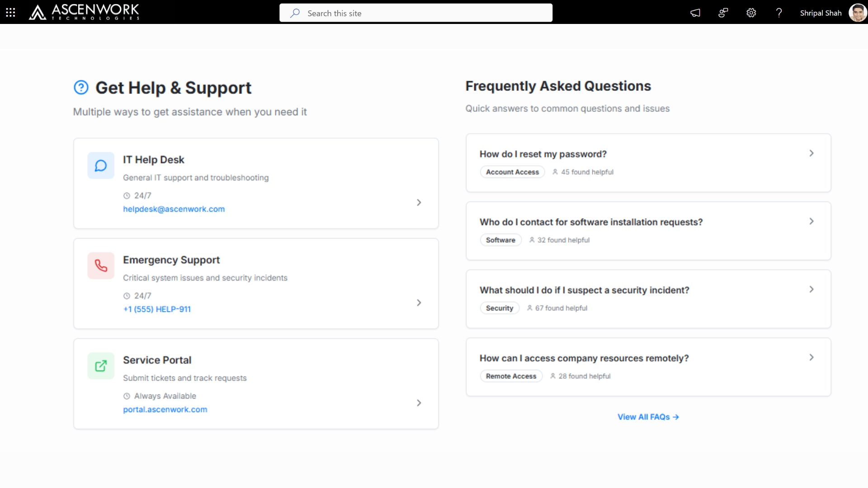The width and height of the screenshot is (868, 488).
Task: Open the settings gear icon
Action: pyautogui.click(x=751, y=13)
